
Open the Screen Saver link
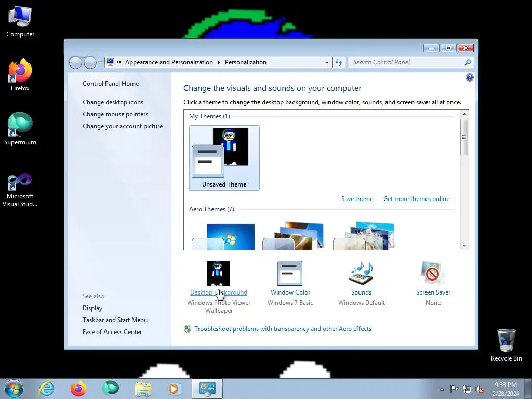(x=433, y=292)
